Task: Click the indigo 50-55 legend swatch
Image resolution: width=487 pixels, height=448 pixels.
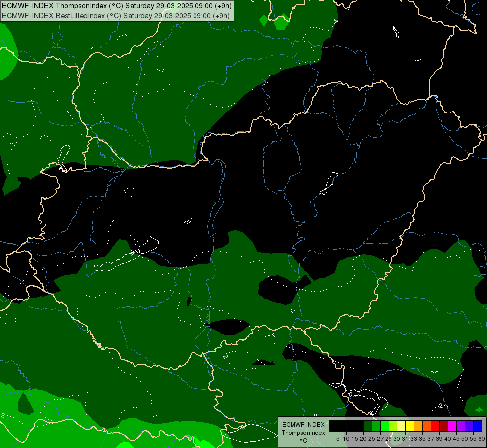Action: (469, 426)
